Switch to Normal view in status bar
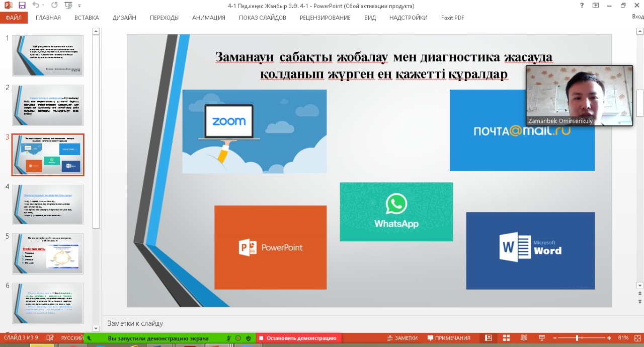Viewport: 644px width, 347px height. pyautogui.click(x=488, y=338)
